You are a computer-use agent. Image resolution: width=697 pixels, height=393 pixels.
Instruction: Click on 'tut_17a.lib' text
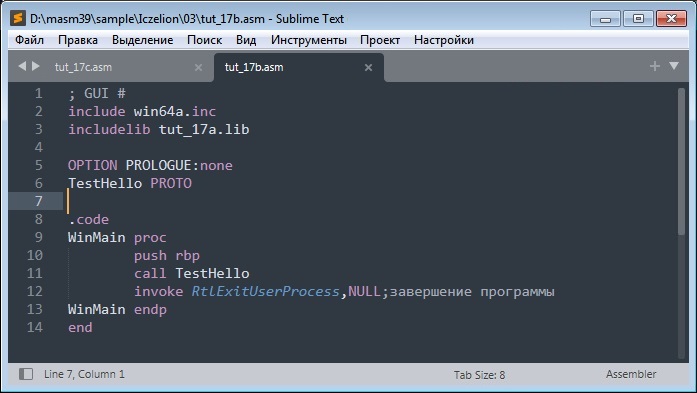tap(204, 129)
